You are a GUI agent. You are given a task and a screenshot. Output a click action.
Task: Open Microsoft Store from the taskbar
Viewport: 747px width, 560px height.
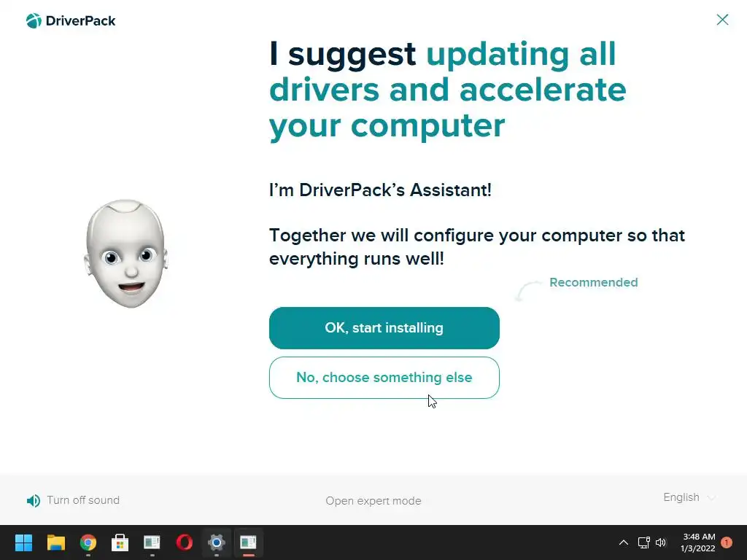point(120,542)
